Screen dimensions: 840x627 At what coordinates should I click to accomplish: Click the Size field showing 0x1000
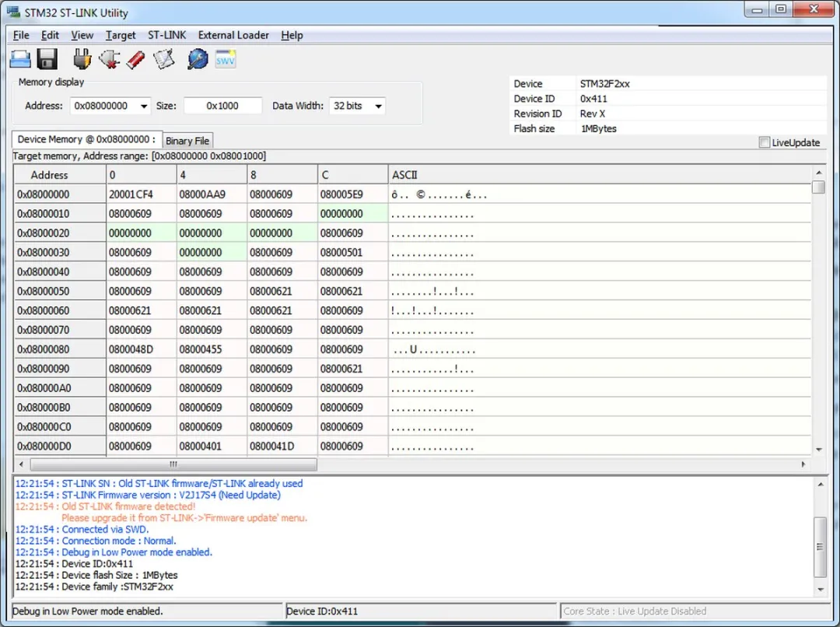point(223,106)
